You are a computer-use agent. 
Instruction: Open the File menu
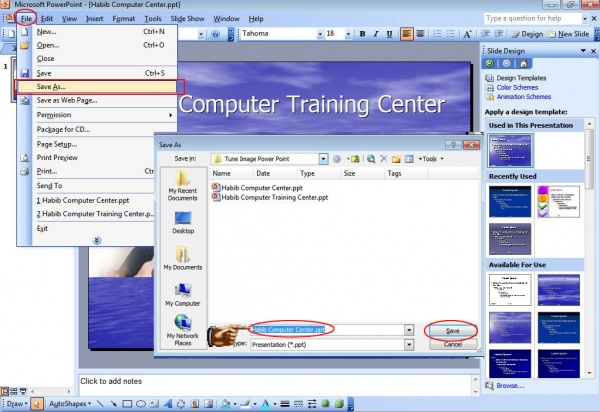pyautogui.click(x=26, y=18)
